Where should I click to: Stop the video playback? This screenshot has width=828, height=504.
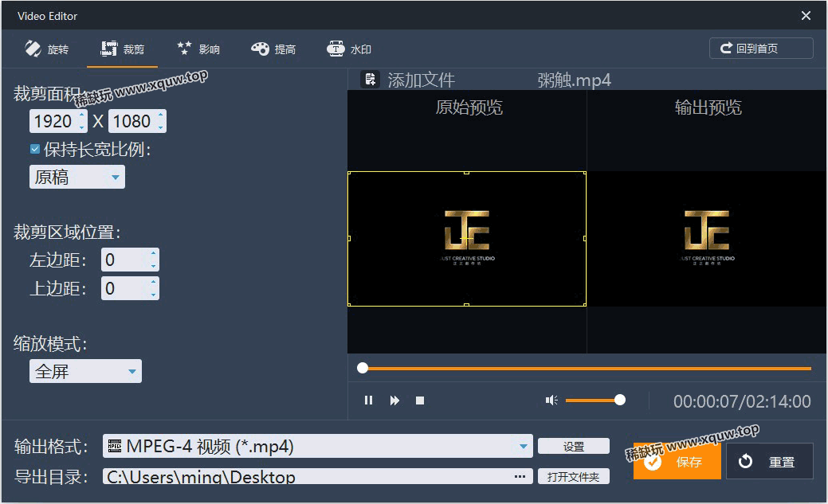click(420, 400)
